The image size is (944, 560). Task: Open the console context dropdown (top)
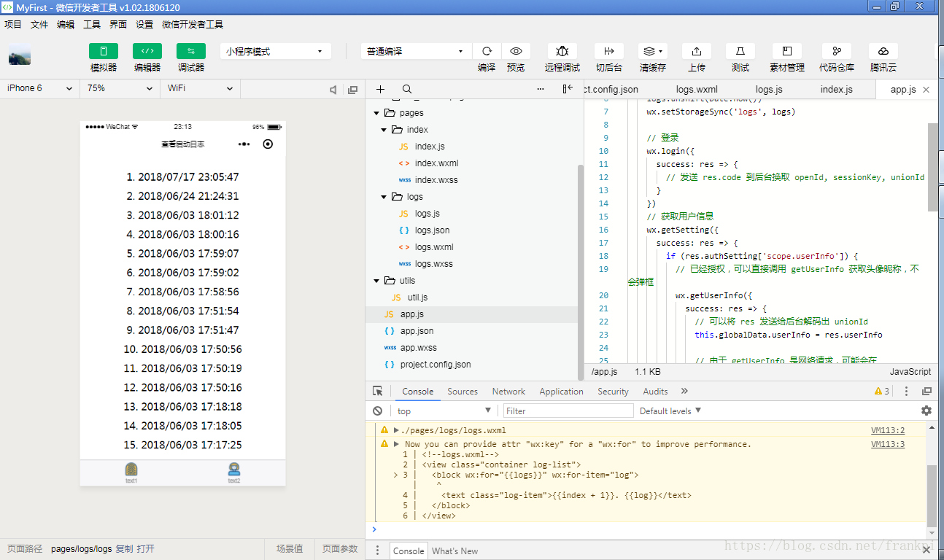click(444, 411)
